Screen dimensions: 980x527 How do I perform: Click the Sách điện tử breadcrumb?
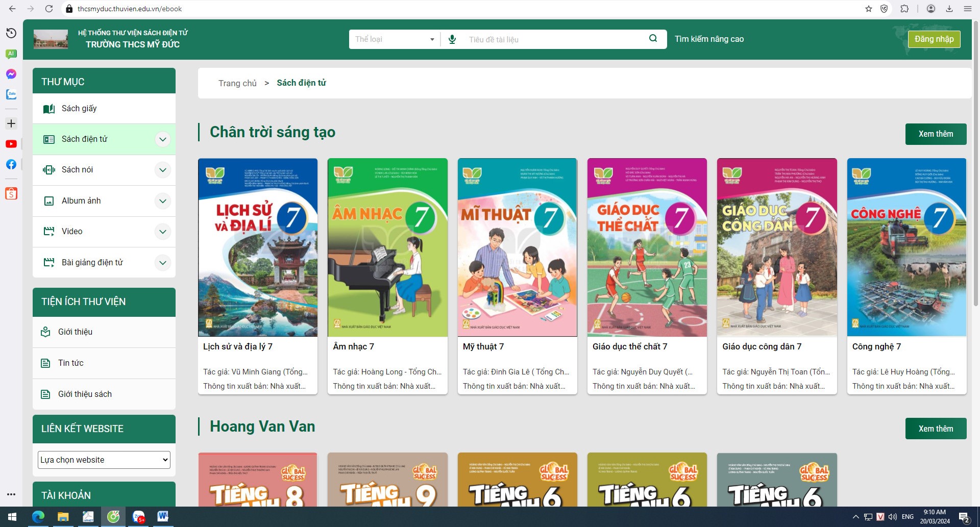point(301,83)
